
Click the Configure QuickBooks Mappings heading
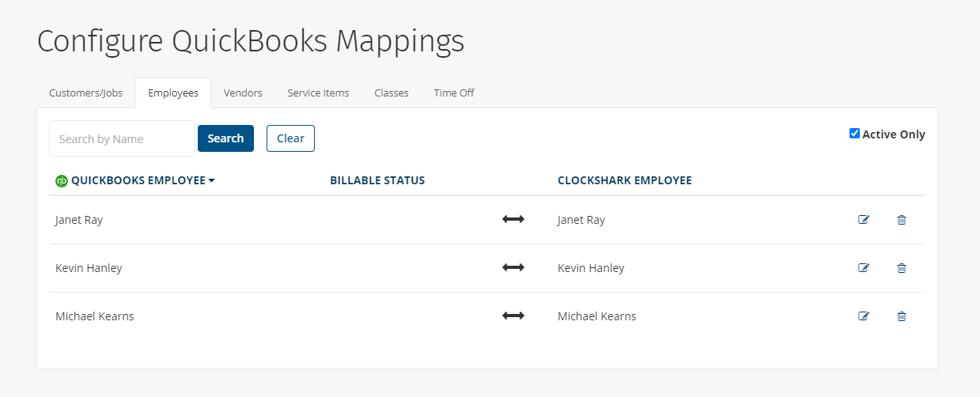(251, 41)
